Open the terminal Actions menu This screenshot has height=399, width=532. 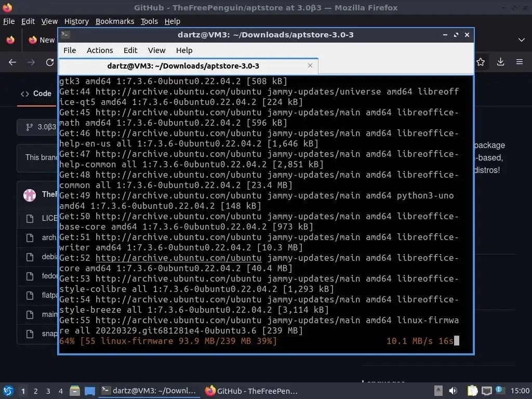coord(100,50)
